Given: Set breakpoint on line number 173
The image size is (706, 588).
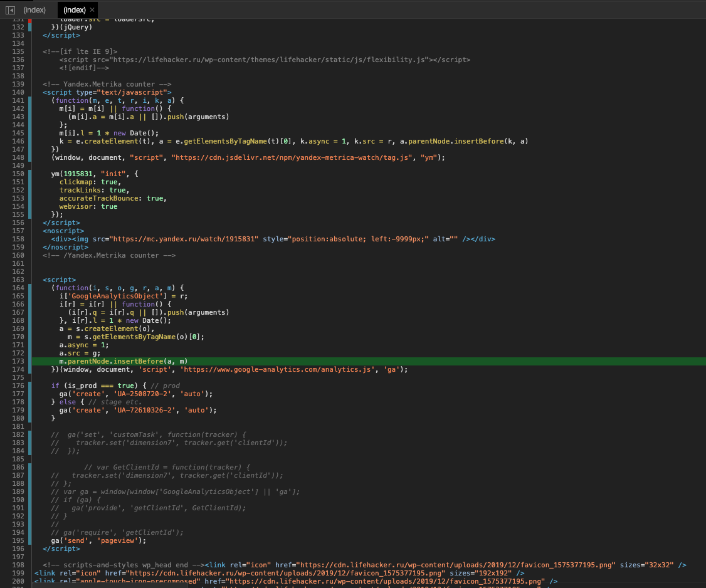Looking at the screenshot, I should point(18,361).
